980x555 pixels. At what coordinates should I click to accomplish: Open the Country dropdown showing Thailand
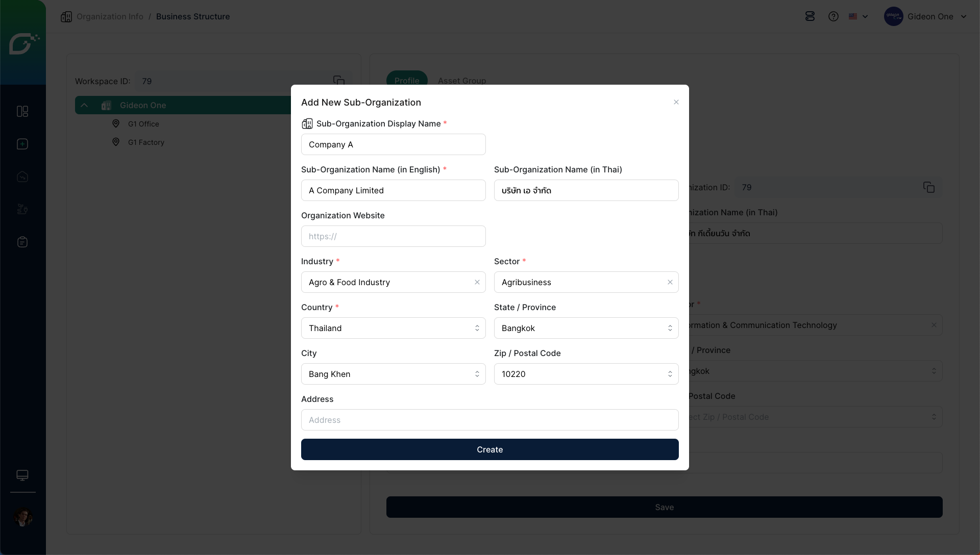pos(393,328)
